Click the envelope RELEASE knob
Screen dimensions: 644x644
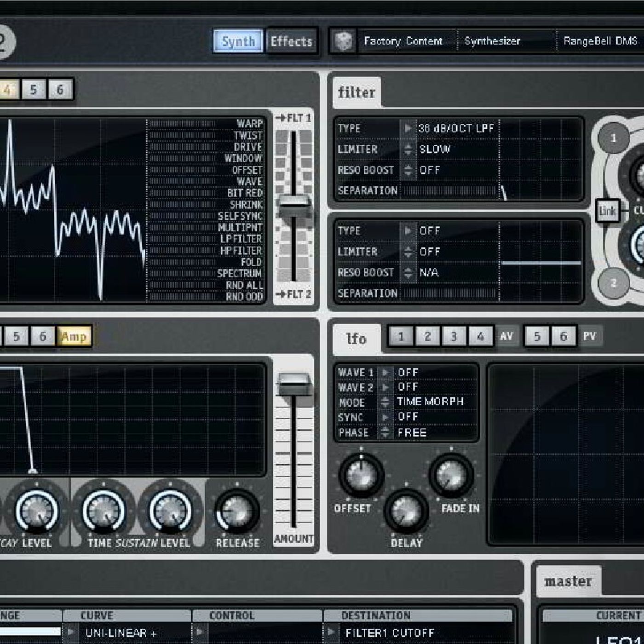click(237, 512)
